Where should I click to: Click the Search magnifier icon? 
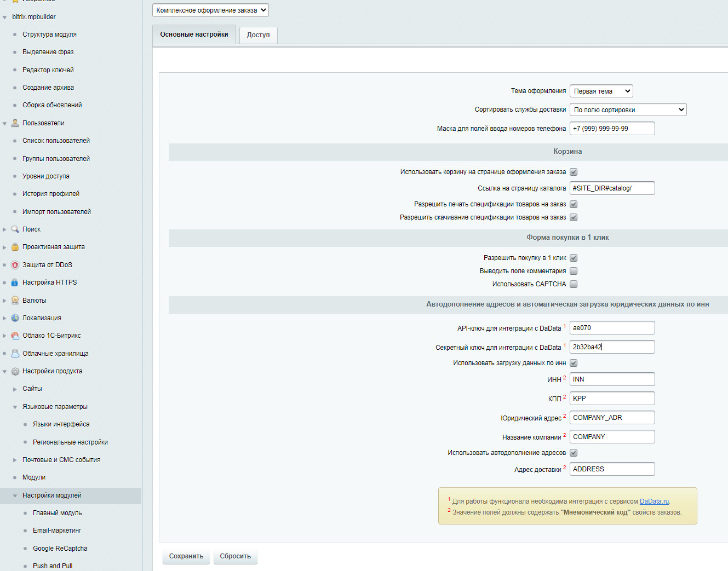click(x=15, y=229)
